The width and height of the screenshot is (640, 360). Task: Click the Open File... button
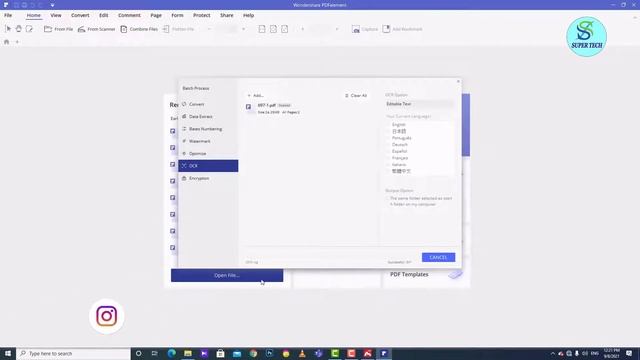pos(227,275)
